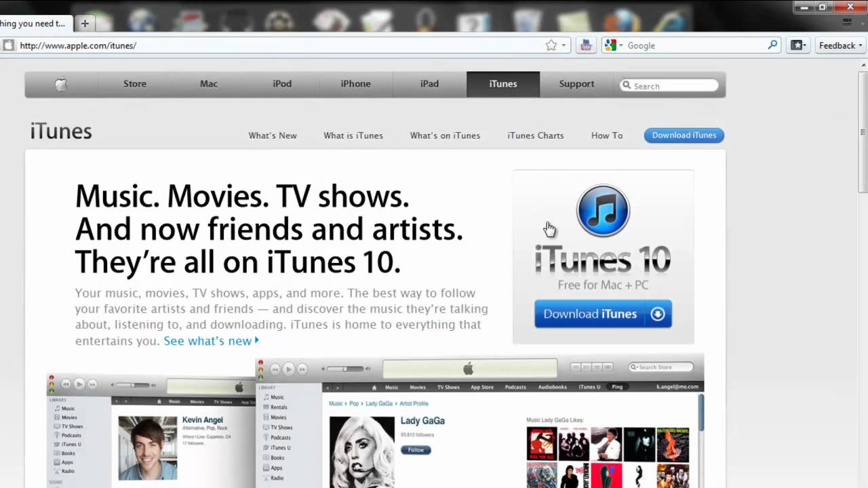
Task: Click Ping in the iTunes store bar image
Action: [617, 387]
